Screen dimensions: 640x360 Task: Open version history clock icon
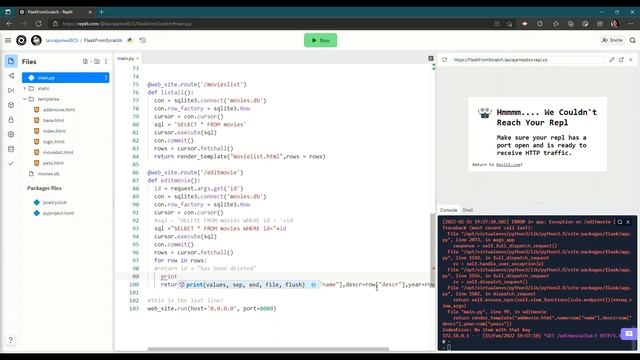(143, 40)
